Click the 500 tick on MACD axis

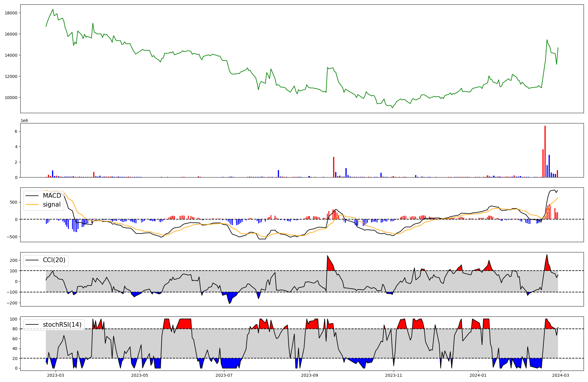tap(14, 202)
